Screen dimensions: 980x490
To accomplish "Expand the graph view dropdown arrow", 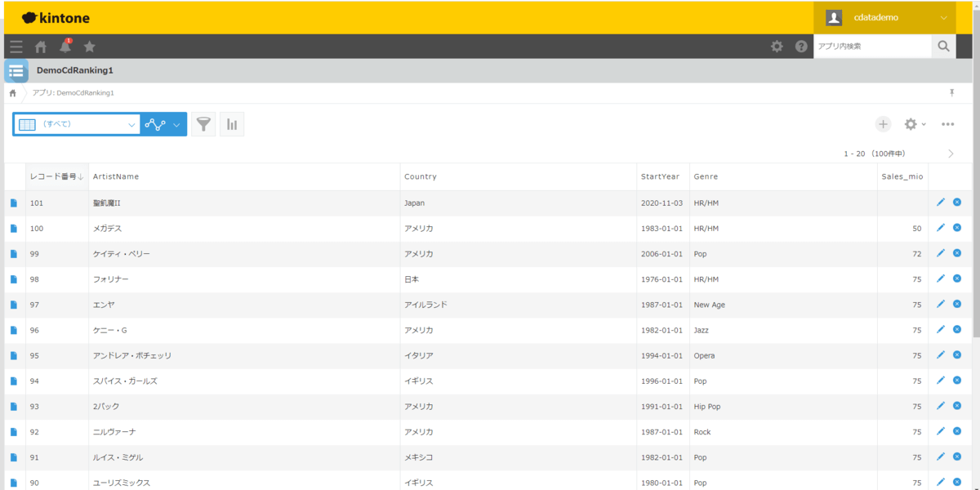I will [x=176, y=125].
